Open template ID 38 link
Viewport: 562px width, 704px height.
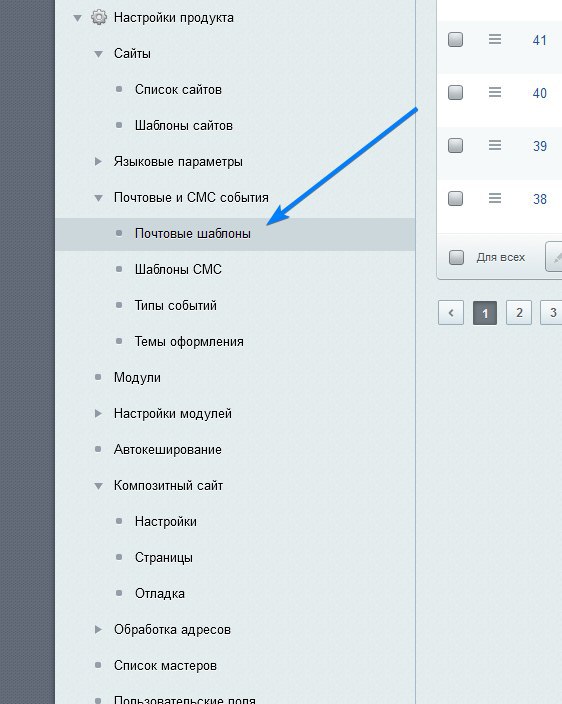click(x=540, y=199)
